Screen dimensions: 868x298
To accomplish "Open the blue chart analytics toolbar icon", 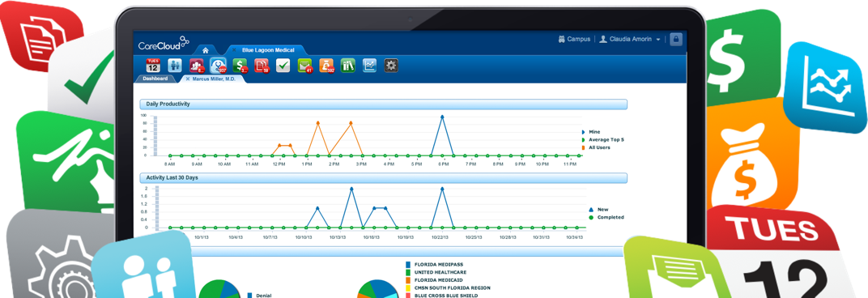I will tap(370, 66).
